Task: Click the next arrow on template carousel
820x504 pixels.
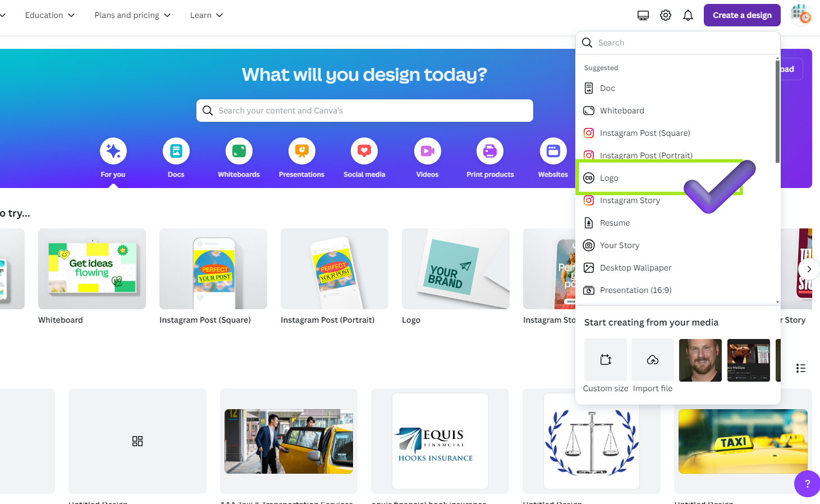Action: click(x=809, y=269)
